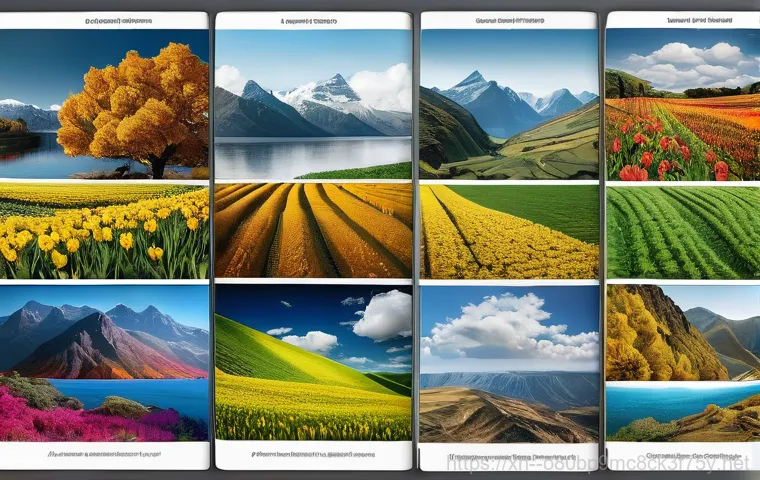The height and width of the screenshot is (480, 760).
Task: Open the yellow flowers beside green field photo
Action: pyautogui.click(x=509, y=230)
